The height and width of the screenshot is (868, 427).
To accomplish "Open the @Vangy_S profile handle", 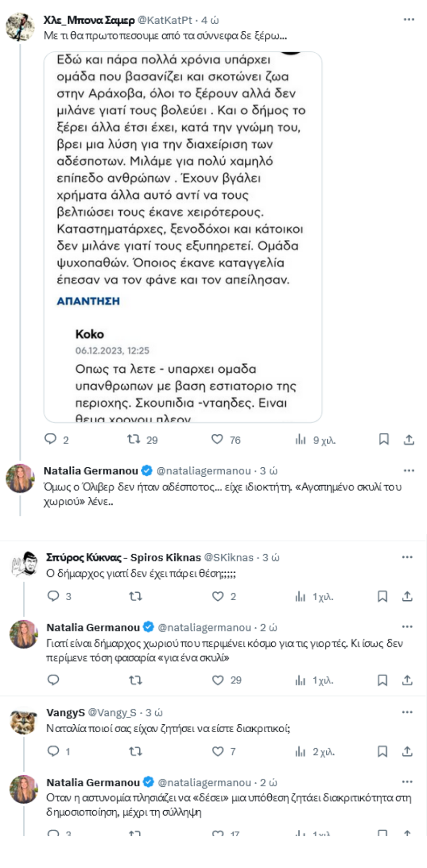I will [112, 713].
